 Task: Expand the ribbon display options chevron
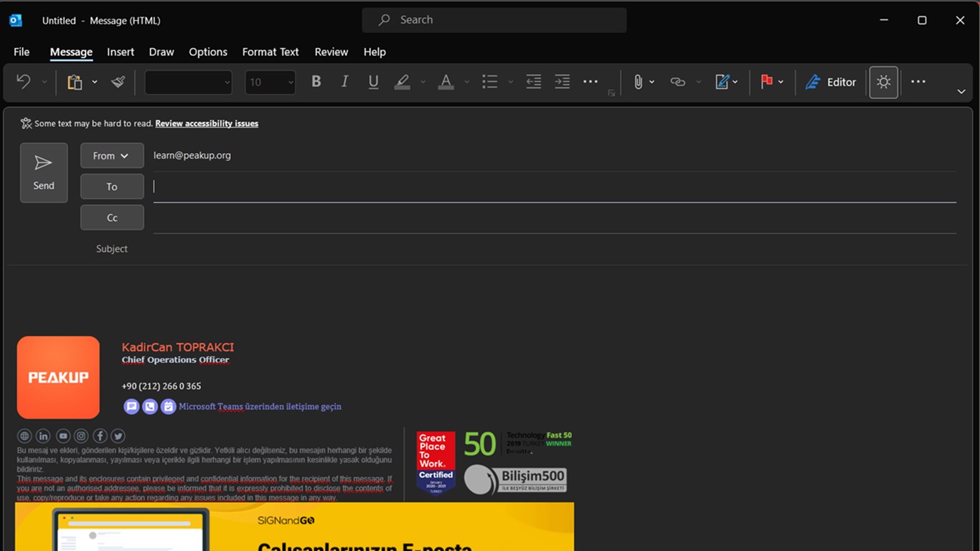click(x=961, y=92)
